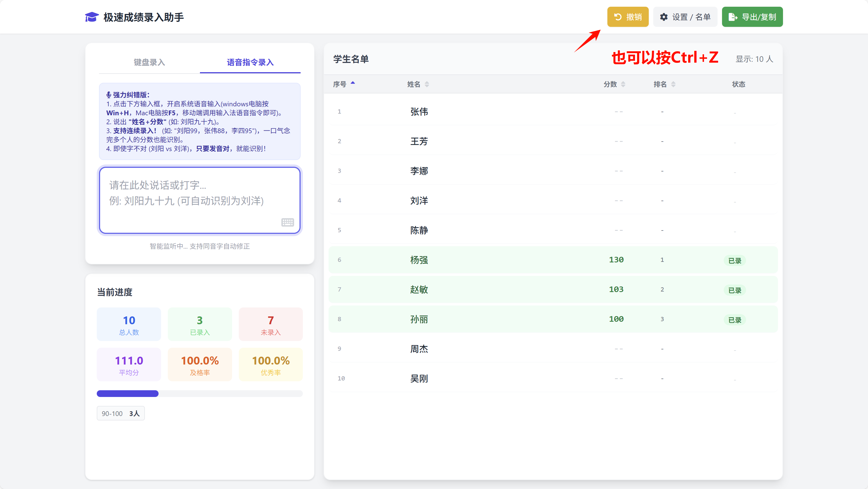Sort by 分数 column sort arrows
The height and width of the screenshot is (489, 868).
(x=623, y=84)
